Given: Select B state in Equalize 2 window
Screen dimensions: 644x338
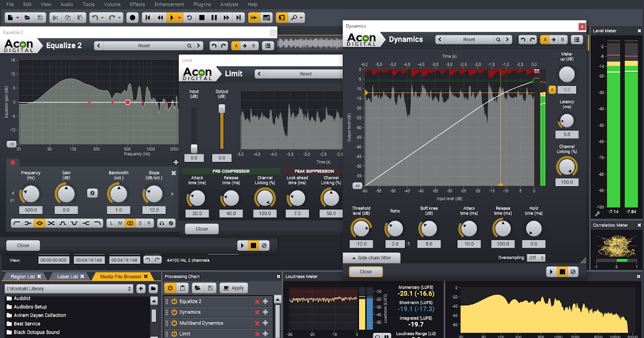Looking at the screenshot, I should tap(253, 46).
